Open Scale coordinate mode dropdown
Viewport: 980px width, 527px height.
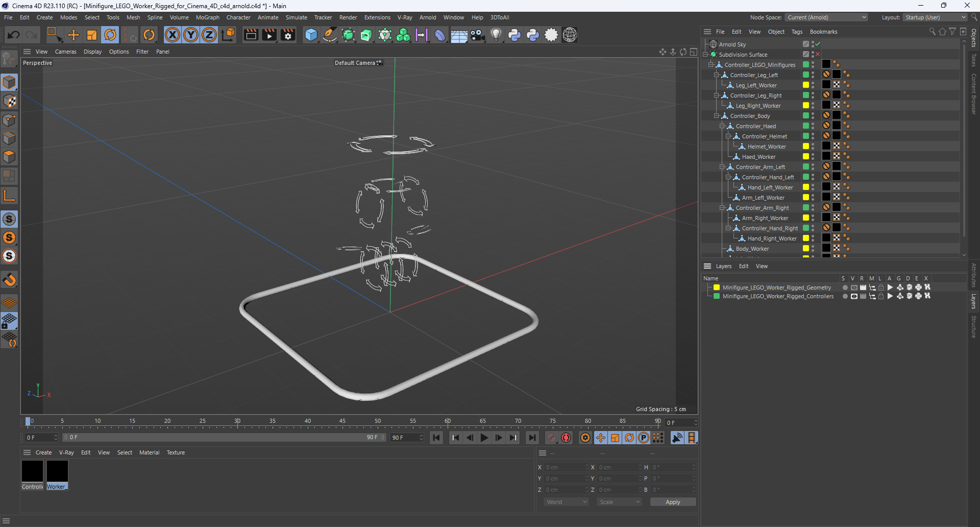click(619, 502)
